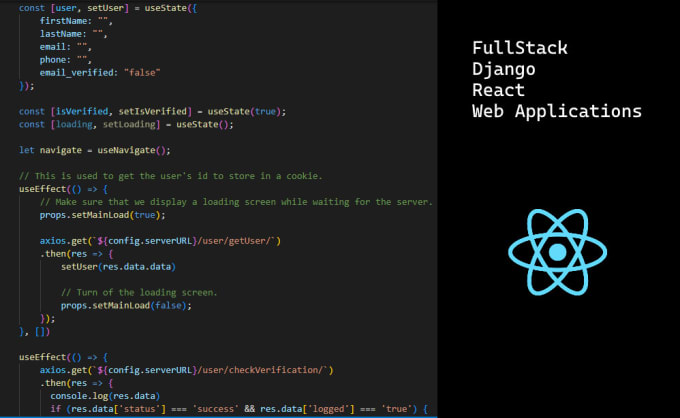Image resolution: width=680 pixels, height=418 pixels.
Task: Click the 'let navigate = useNavigate();' line
Action: pos(95,150)
